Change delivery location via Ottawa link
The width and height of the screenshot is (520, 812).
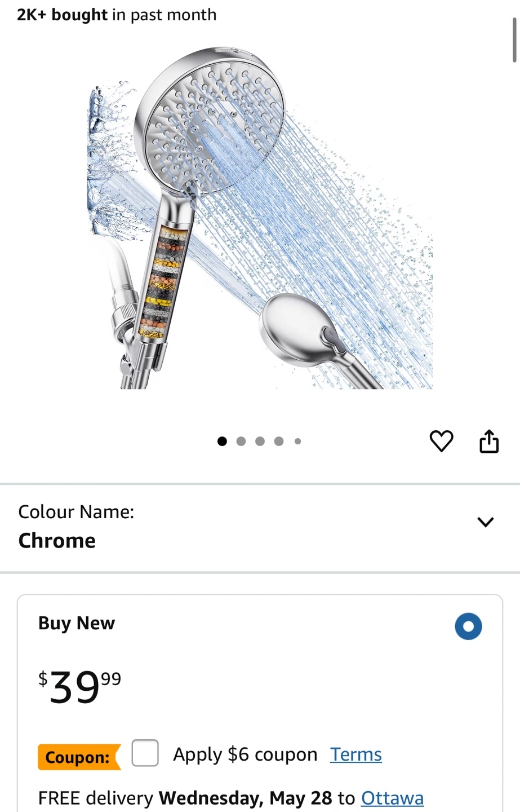coord(392,798)
